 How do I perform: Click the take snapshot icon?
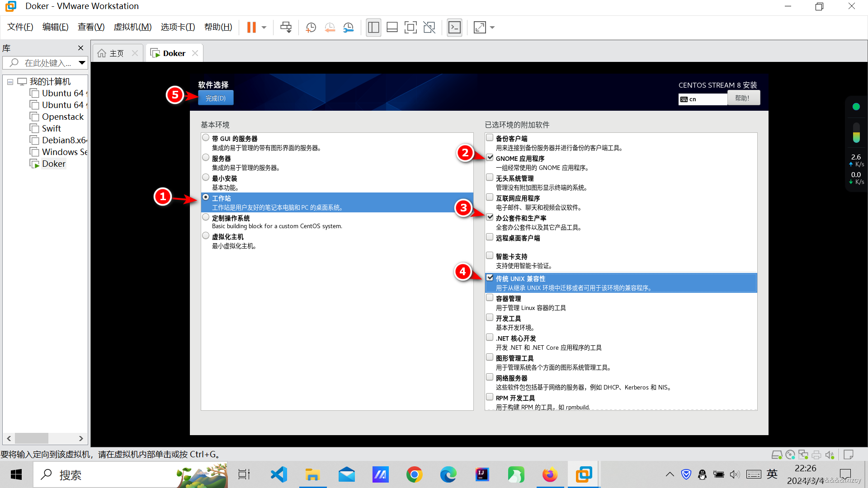(x=311, y=28)
